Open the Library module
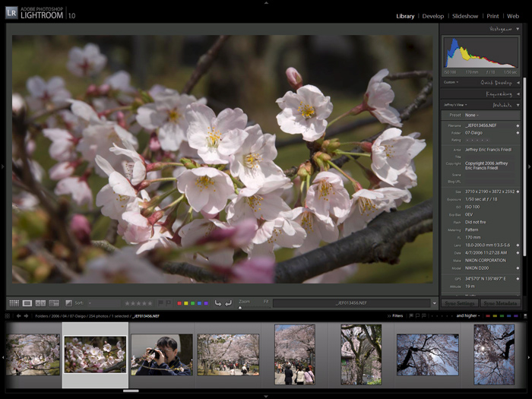The image size is (532, 399). 405,16
